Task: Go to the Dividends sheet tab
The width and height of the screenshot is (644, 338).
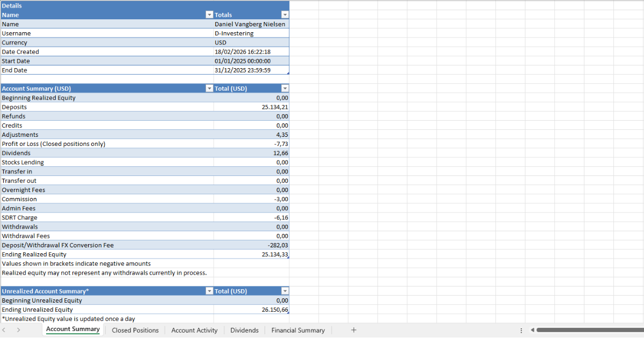Action: pos(244,330)
